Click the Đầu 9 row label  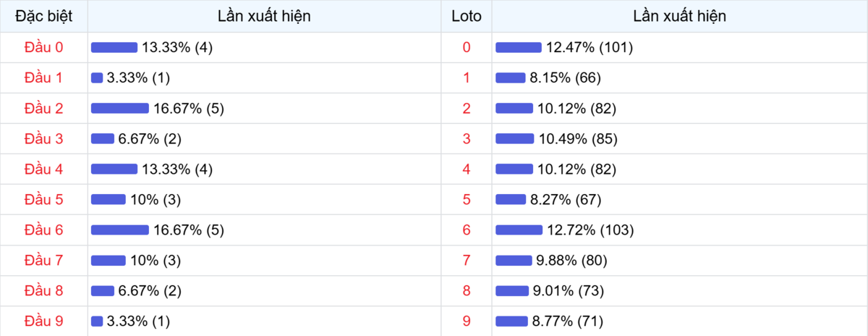[43, 321]
